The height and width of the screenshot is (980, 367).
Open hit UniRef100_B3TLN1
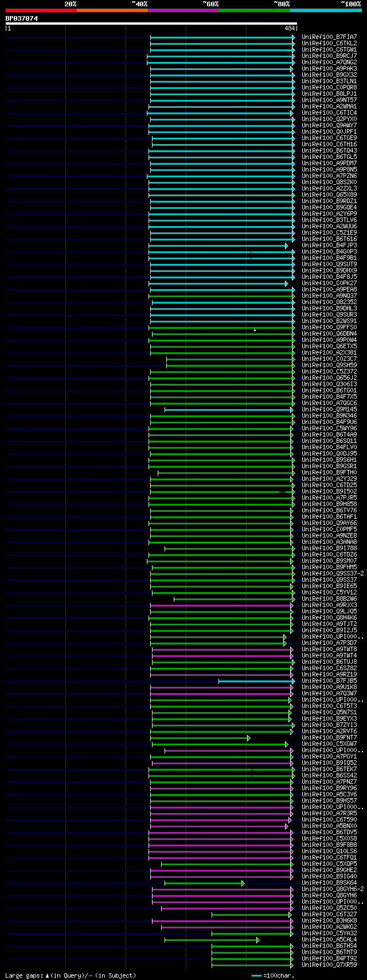point(329,81)
